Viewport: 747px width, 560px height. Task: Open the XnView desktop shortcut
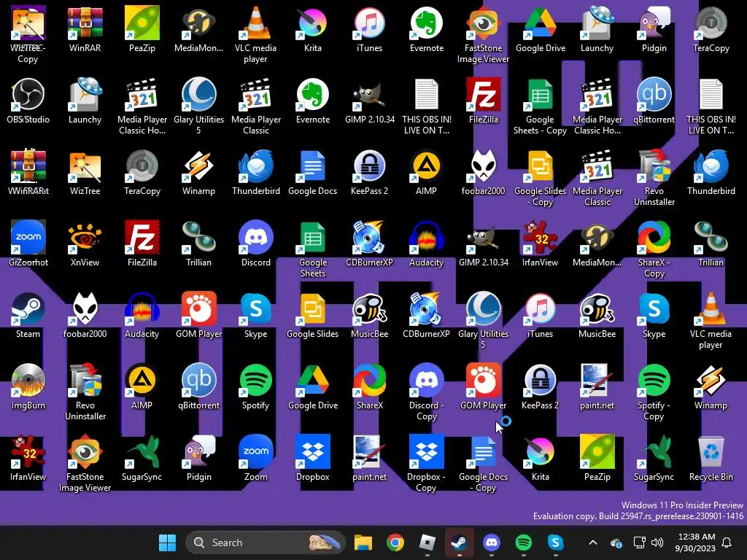[x=85, y=244]
